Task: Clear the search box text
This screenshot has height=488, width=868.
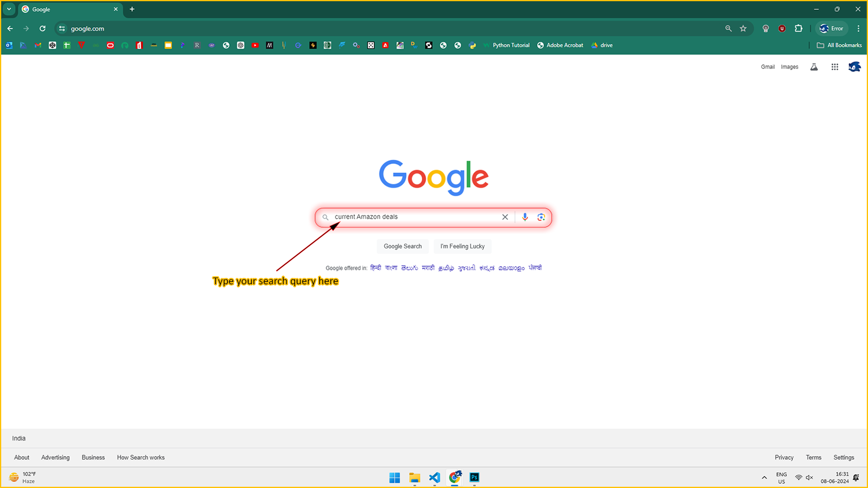Action: pos(505,217)
